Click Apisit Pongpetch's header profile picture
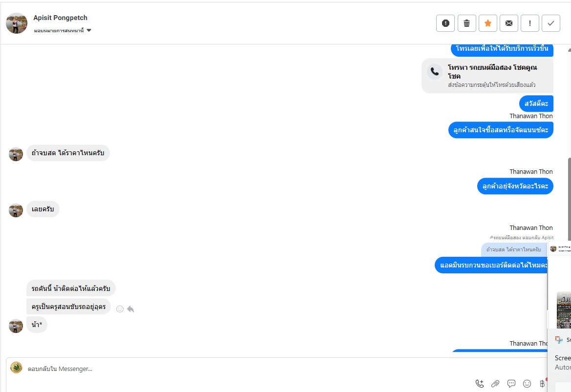The width and height of the screenshot is (571, 392). tap(17, 23)
